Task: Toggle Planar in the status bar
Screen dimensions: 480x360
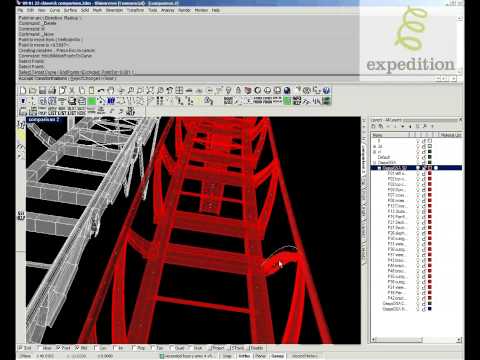Action: tap(260, 356)
